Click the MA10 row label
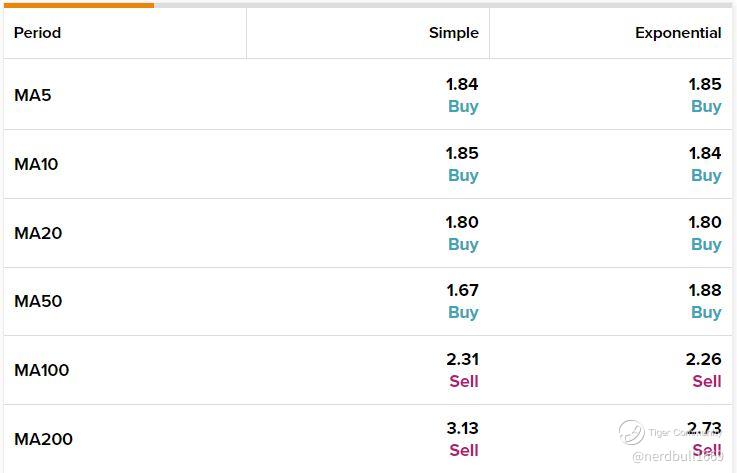737x473 pixels. [36, 164]
